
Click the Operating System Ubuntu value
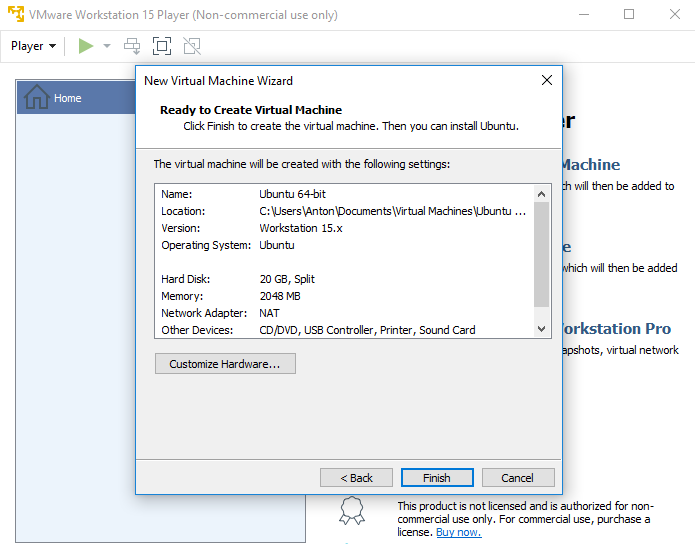click(x=277, y=245)
